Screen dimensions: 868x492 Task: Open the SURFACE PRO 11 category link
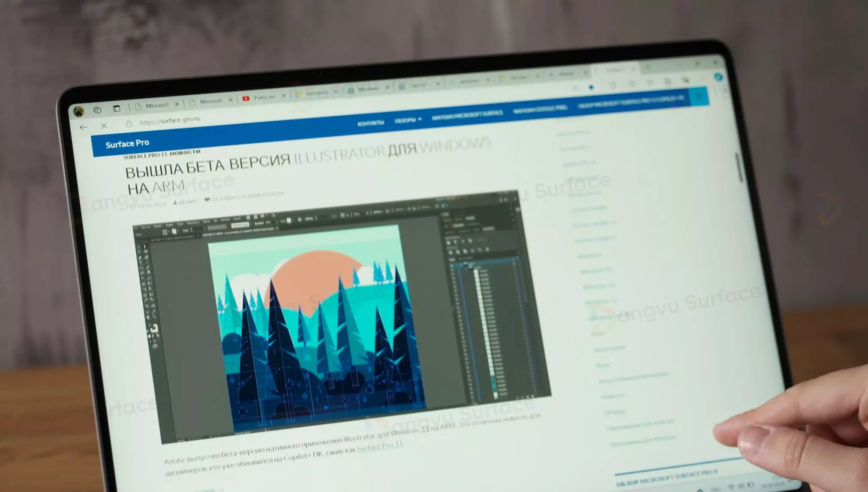pyautogui.click(x=146, y=155)
